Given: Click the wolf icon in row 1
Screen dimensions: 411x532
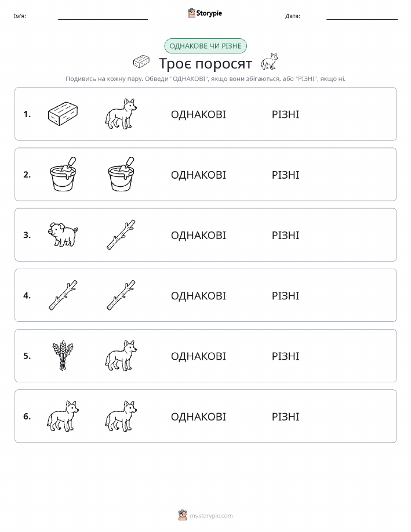Looking at the screenshot, I should pos(121,114).
